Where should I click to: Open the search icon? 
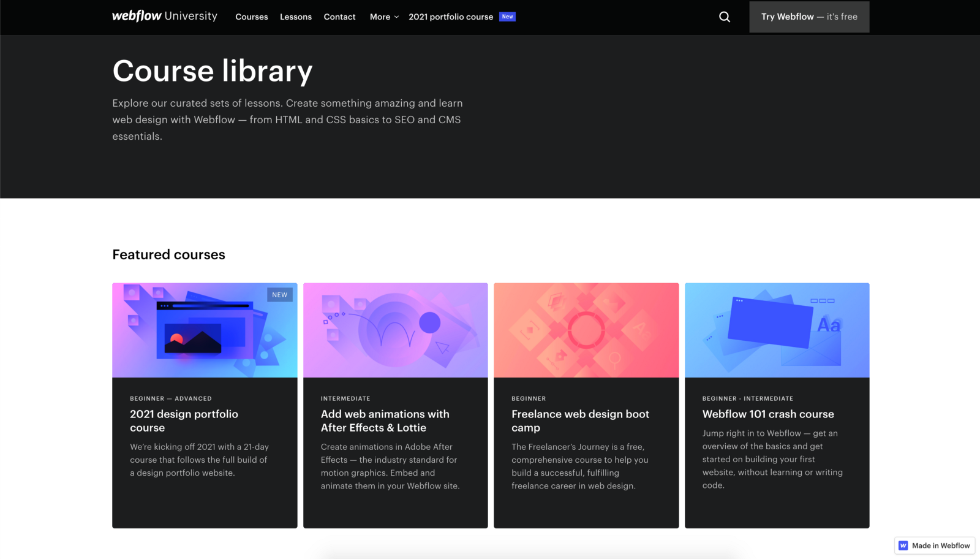725,17
